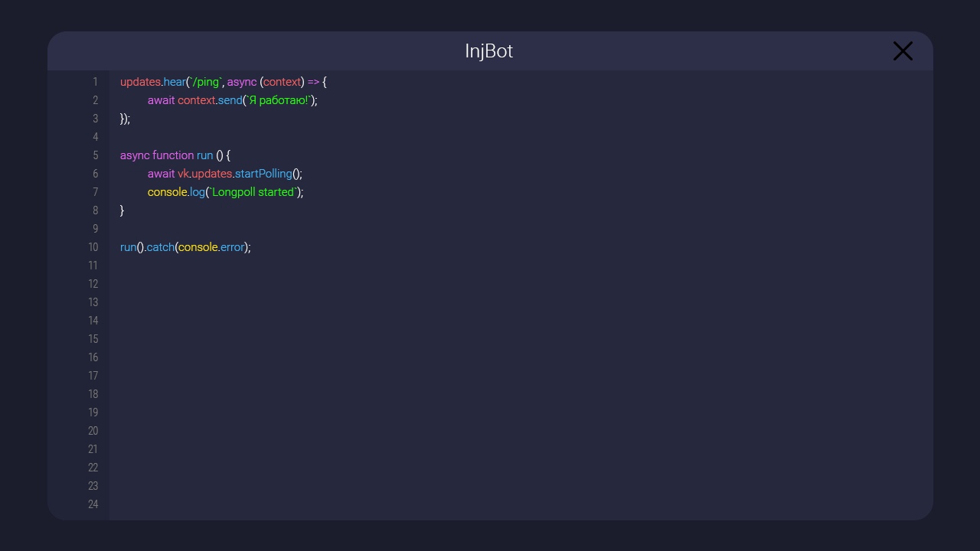Click the `Longpoll started` string literal
Image resolution: width=980 pixels, height=551 pixels.
[253, 192]
